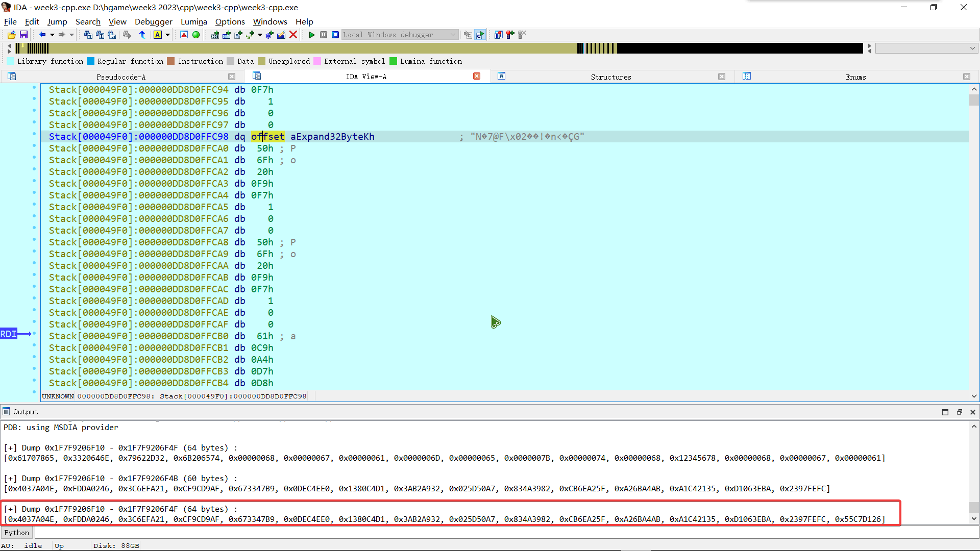980x551 pixels.
Task: Open back-jump history dropdown arrow
Action: (52, 35)
